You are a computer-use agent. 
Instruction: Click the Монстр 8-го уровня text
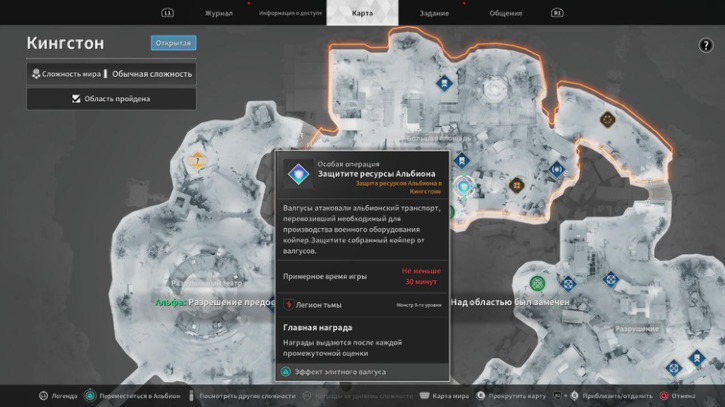coord(418,305)
